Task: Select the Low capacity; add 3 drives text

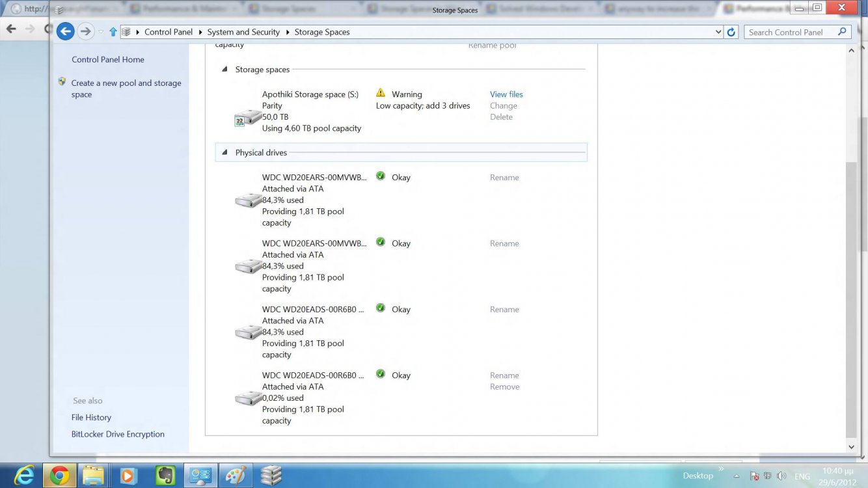Action: point(423,105)
